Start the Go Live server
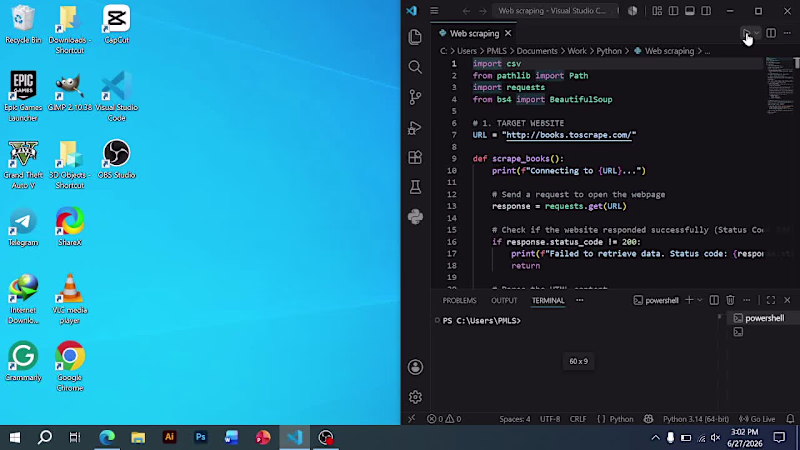The width and height of the screenshot is (800, 450). pos(757,419)
